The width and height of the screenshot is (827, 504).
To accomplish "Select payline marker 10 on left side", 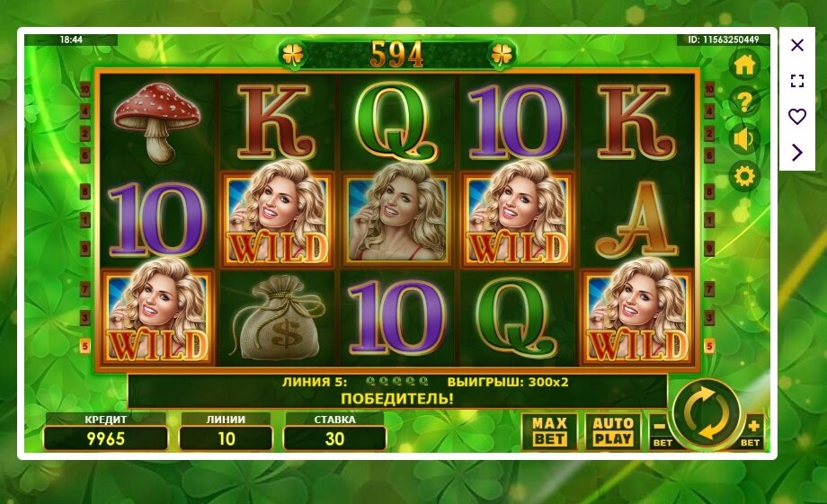I will pyautogui.click(x=84, y=90).
